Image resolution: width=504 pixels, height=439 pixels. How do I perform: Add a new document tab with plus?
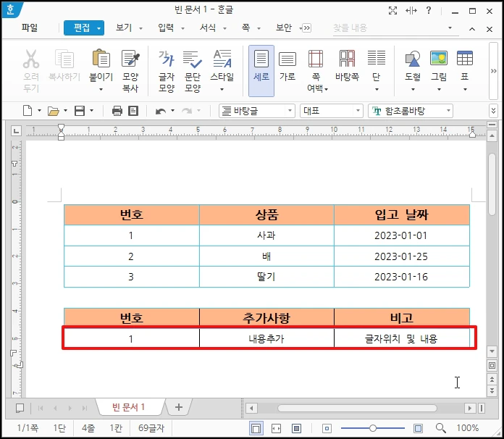pos(179,407)
